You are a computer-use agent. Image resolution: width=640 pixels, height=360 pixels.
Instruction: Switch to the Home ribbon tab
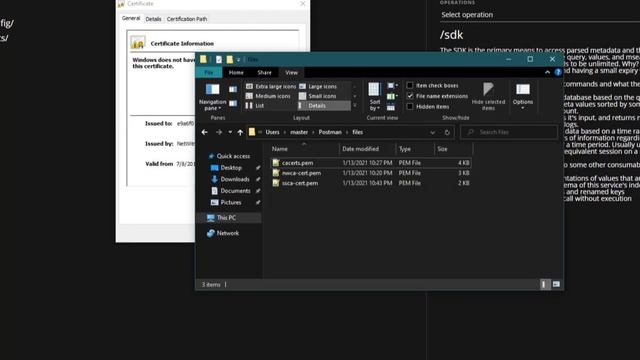coord(236,73)
